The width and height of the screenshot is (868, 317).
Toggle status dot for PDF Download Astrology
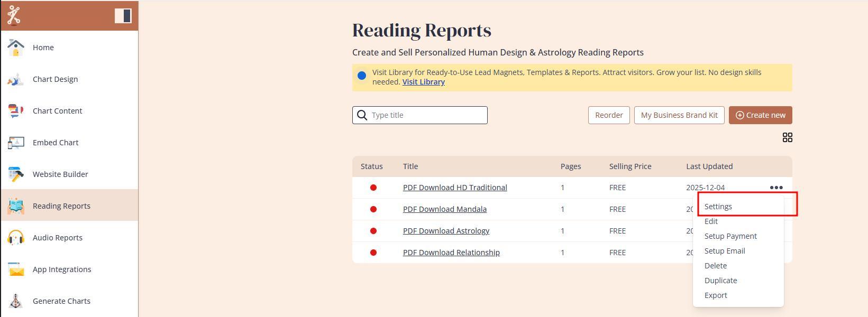click(373, 231)
